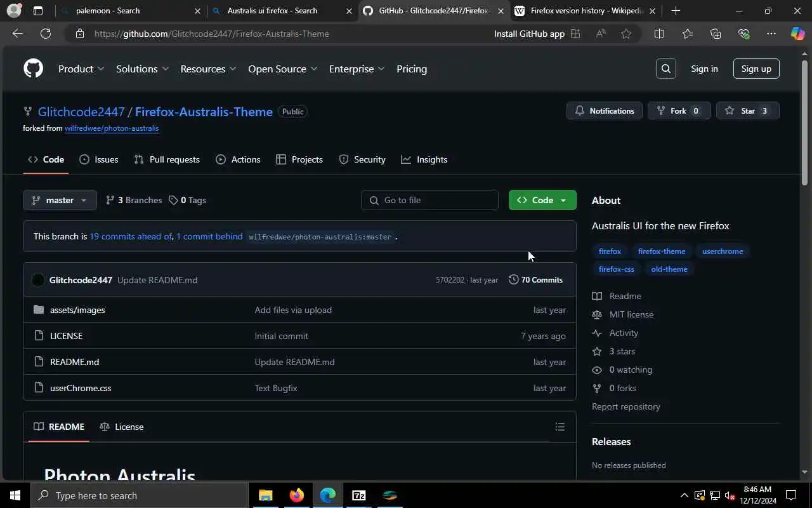Click the site info lock icon
This screenshot has width=812, height=508.
point(80,34)
